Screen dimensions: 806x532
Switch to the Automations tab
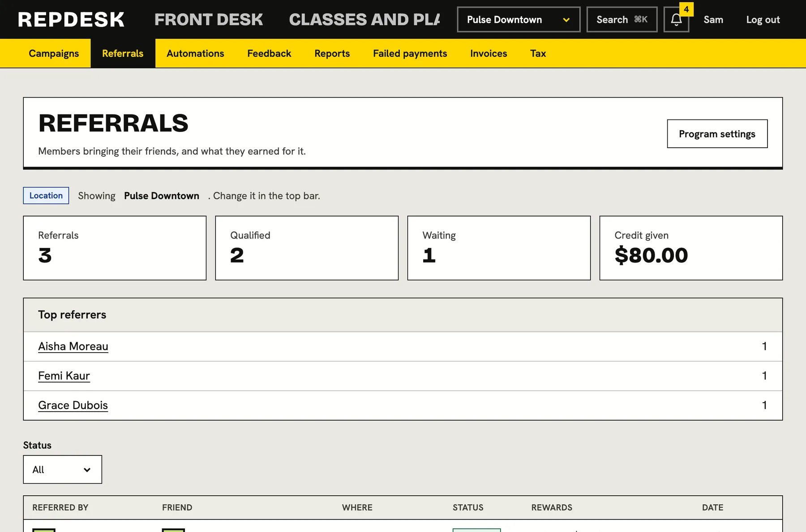click(x=195, y=53)
